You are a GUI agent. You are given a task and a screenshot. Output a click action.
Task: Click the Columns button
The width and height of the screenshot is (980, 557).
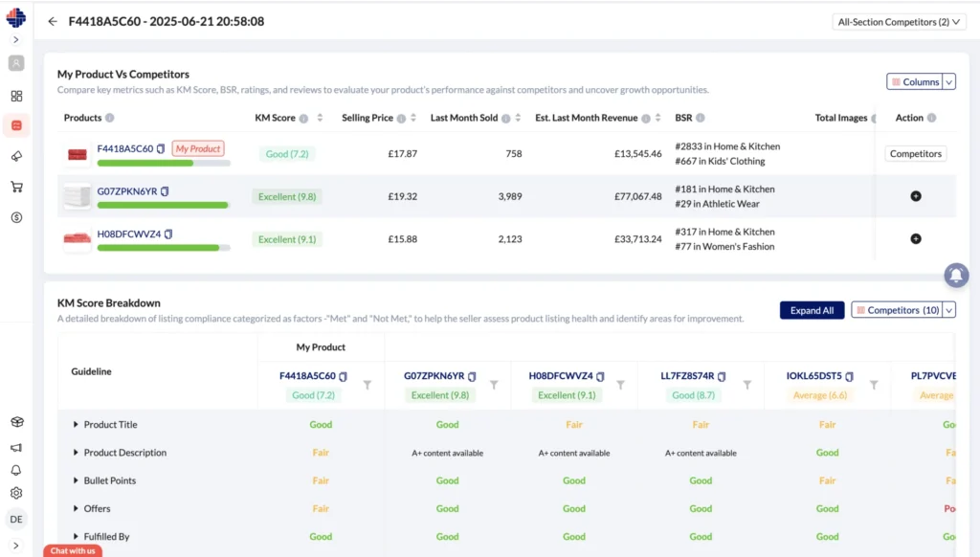[915, 82]
